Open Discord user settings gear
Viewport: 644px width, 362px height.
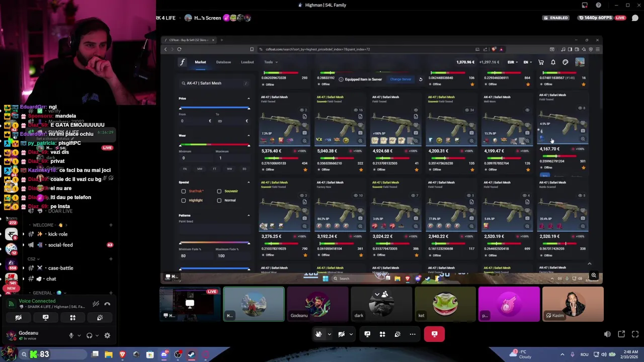tap(107, 335)
